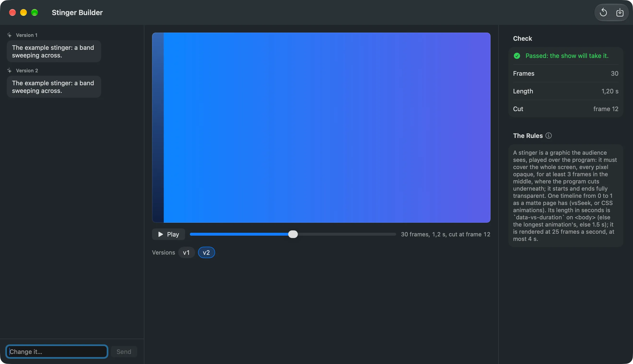
Task: Click the export download icon in title bar
Action: point(620,12)
